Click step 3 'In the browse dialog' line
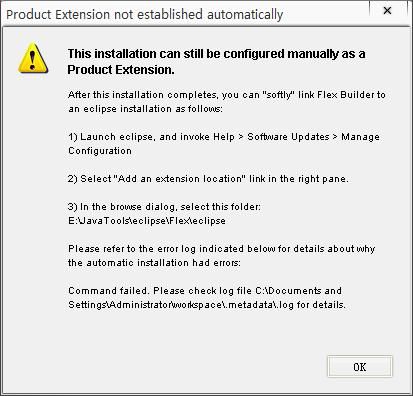 [164, 207]
